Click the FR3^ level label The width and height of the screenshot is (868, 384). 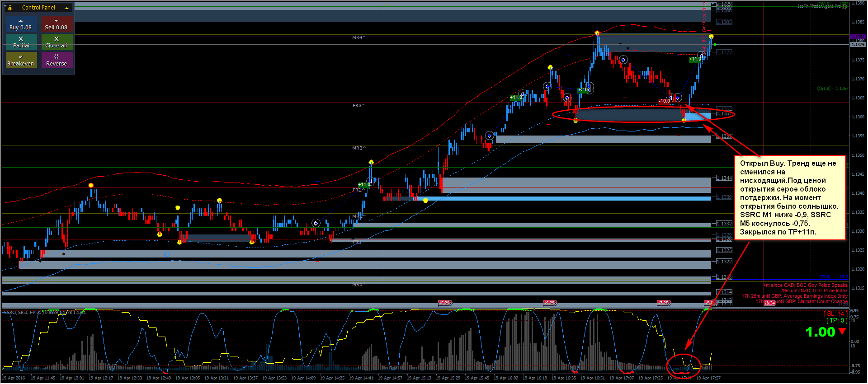click(x=359, y=106)
